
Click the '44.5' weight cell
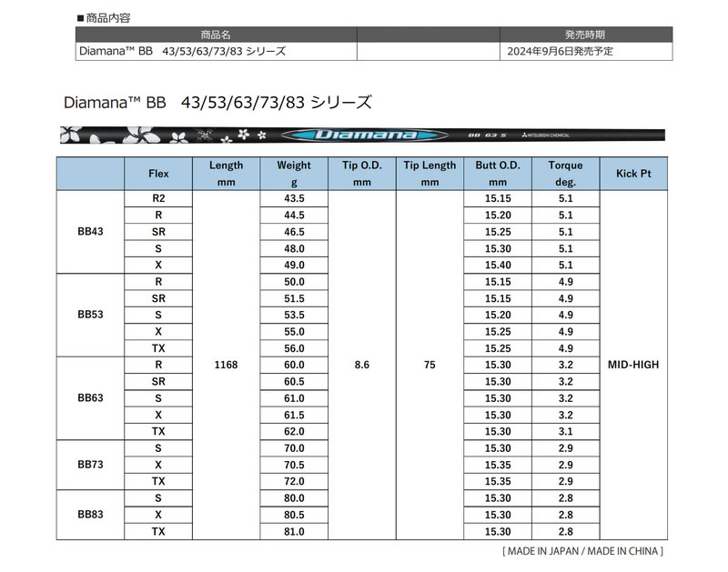(294, 216)
